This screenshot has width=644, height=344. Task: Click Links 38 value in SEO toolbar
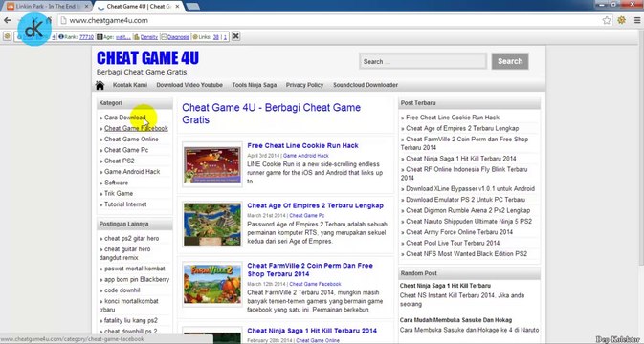[x=216, y=37]
